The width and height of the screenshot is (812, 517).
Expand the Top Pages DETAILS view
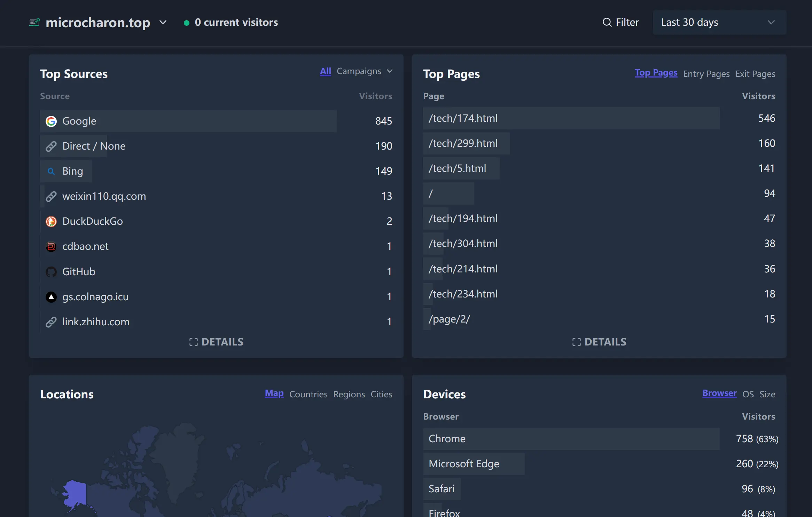[599, 341]
